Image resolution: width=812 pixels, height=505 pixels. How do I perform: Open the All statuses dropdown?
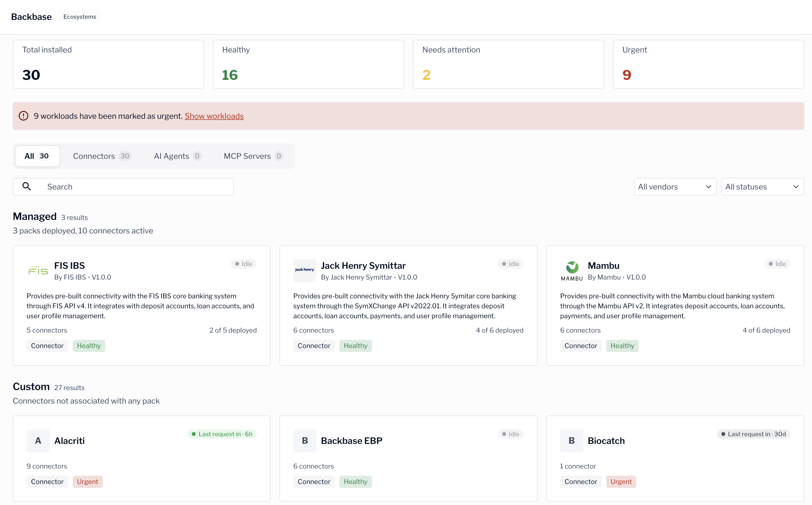(763, 187)
